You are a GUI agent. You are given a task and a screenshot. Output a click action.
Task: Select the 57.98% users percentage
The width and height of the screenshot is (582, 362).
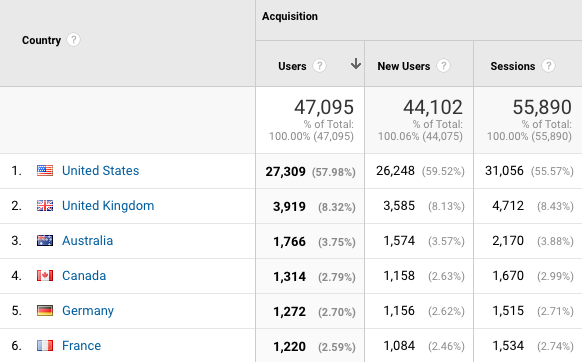[334, 172]
